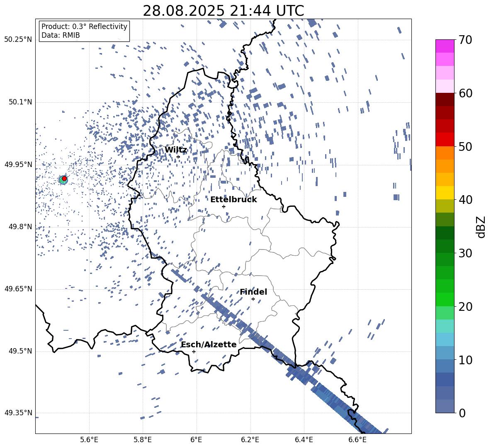Click the 10 tick label on colorbar
The height and width of the screenshot is (448, 491).
465,360
